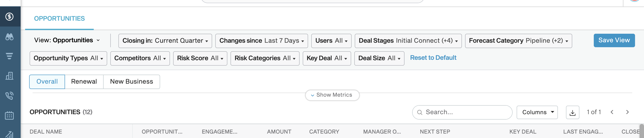The width and height of the screenshot is (644, 138).
Task: Click the download export icon button
Action: (572, 112)
